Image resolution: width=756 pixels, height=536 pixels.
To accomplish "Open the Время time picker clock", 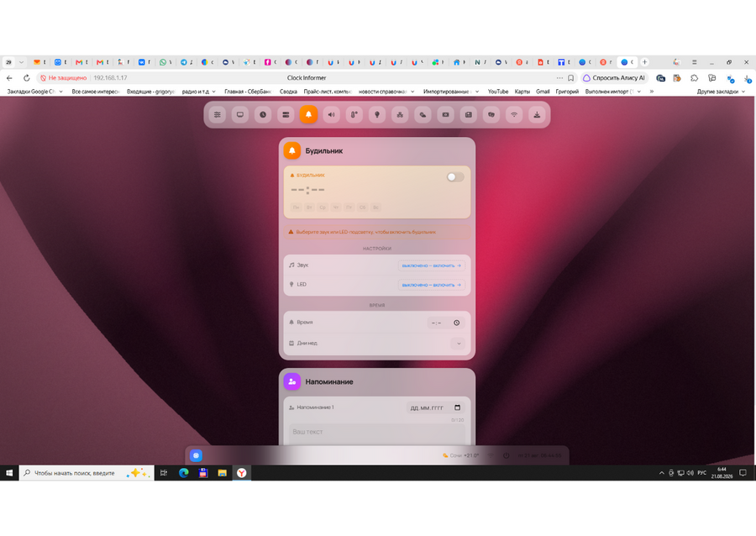I will (457, 323).
